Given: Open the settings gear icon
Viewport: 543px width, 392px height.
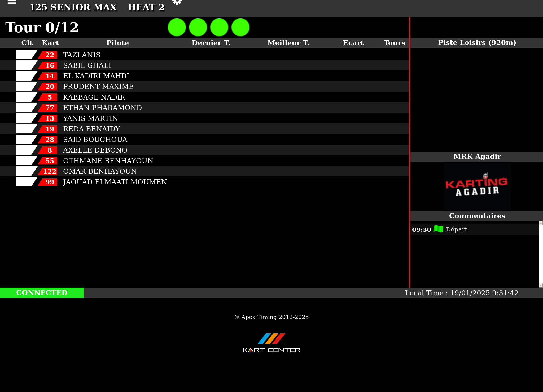Looking at the screenshot, I should pos(177,2).
